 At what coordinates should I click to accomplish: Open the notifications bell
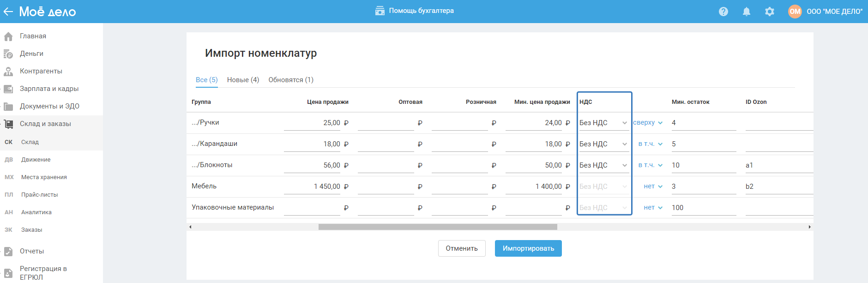pos(747,12)
